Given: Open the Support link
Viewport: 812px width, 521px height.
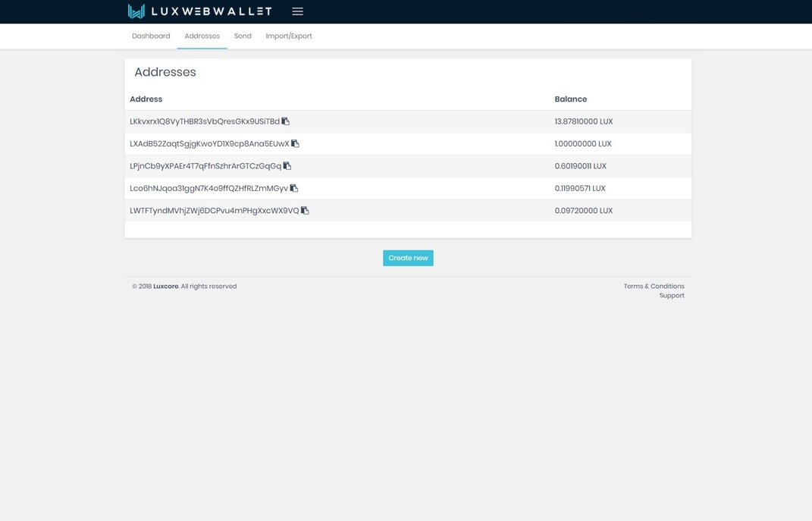Looking at the screenshot, I should pos(672,295).
